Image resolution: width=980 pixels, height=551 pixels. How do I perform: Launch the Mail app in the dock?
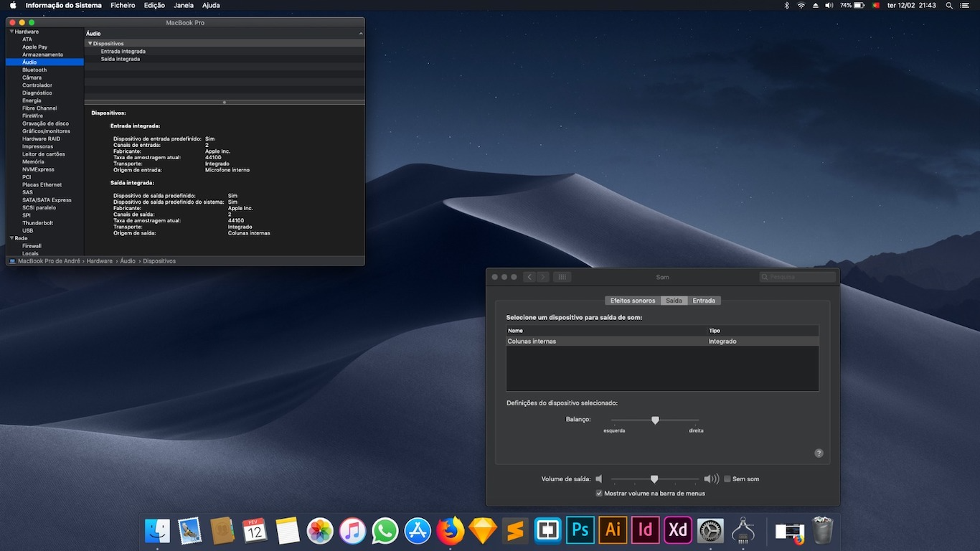point(189,531)
